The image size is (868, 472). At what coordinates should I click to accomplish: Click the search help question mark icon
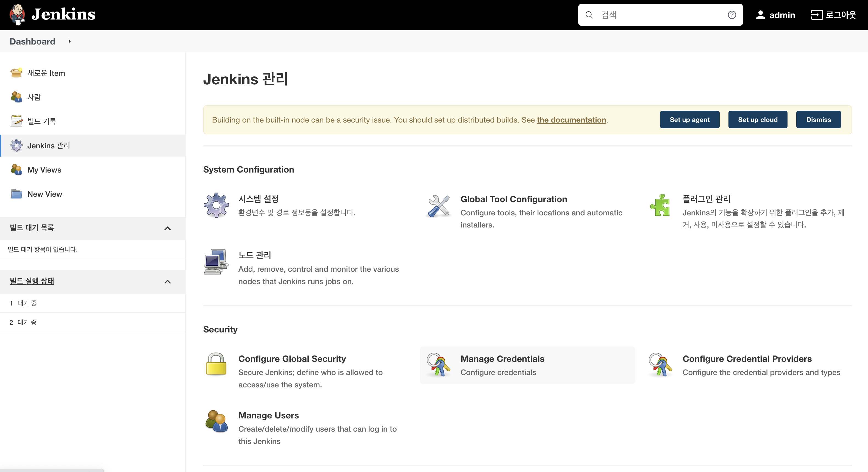click(x=731, y=15)
